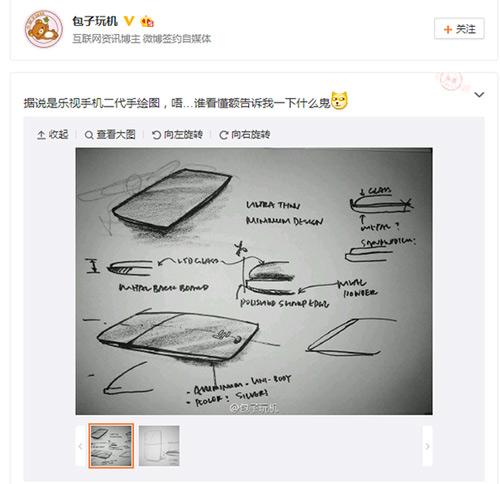Image resolution: width=500 pixels, height=484 pixels.
Task: Follow the account with 关注 button
Action: point(459,29)
